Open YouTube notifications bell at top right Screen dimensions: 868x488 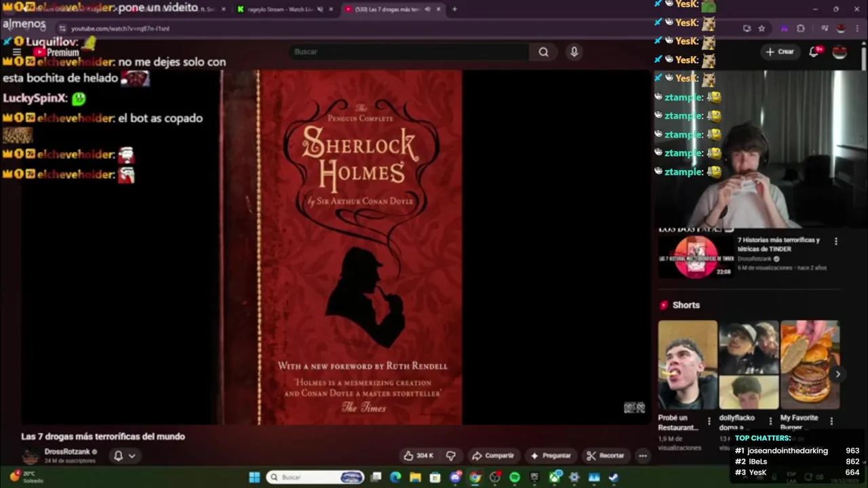click(x=814, y=52)
